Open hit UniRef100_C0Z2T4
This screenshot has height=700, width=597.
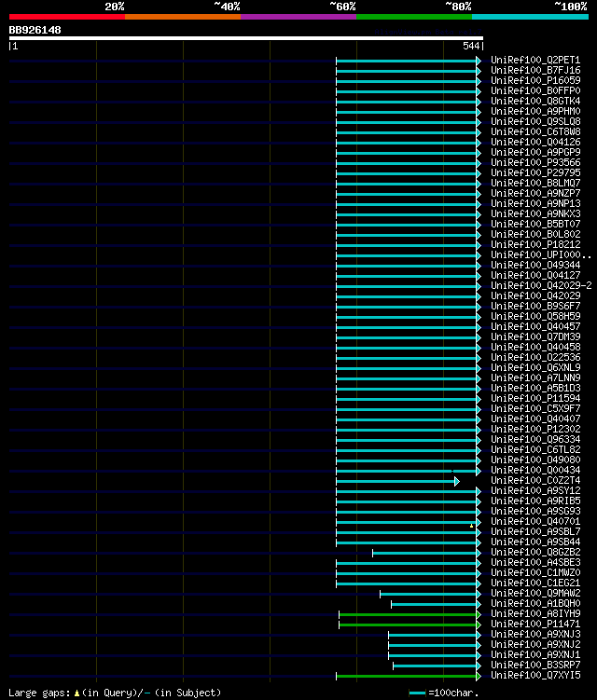coord(535,481)
